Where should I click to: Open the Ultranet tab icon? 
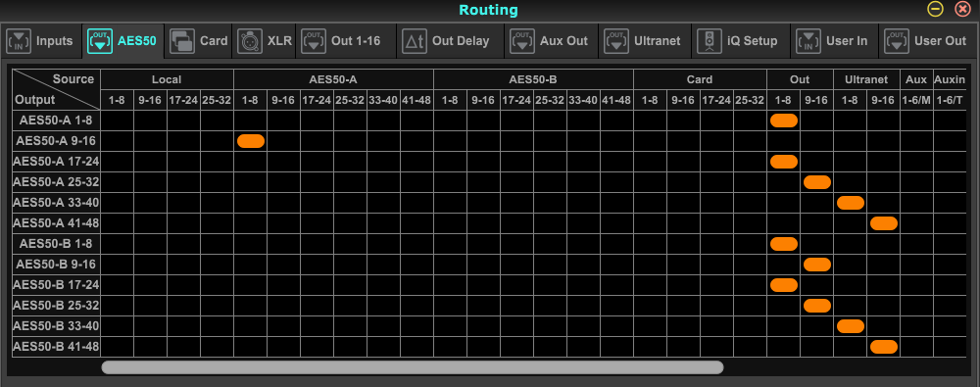[x=616, y=41]
